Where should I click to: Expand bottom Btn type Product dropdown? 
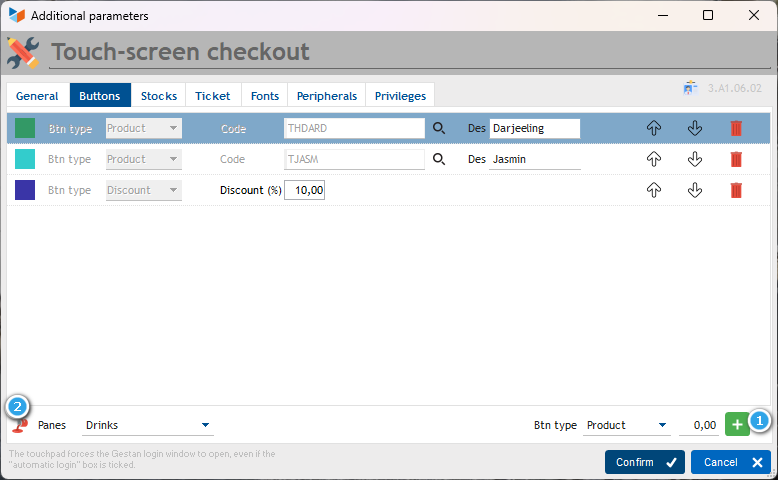627,425
